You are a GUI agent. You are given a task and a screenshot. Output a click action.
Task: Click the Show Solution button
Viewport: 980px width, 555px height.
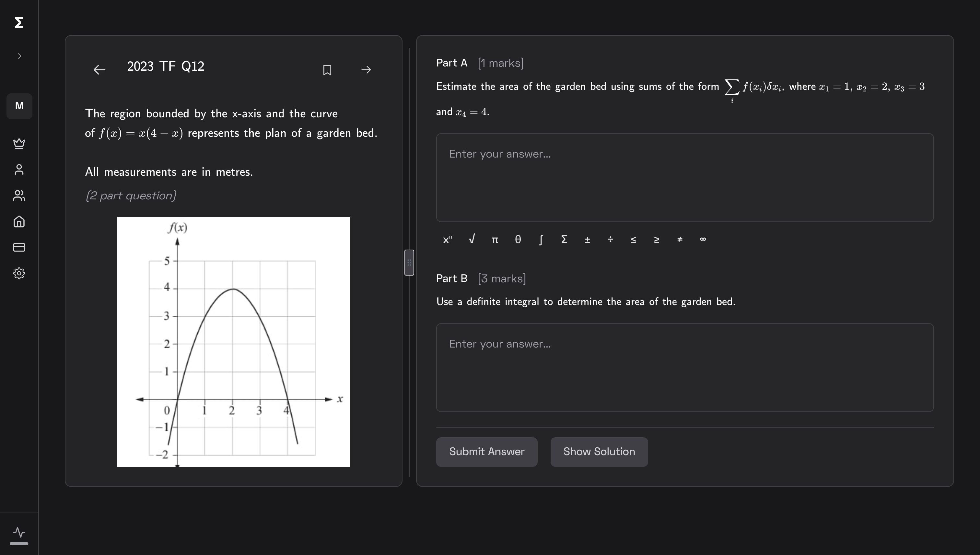[x=599, y=452]
